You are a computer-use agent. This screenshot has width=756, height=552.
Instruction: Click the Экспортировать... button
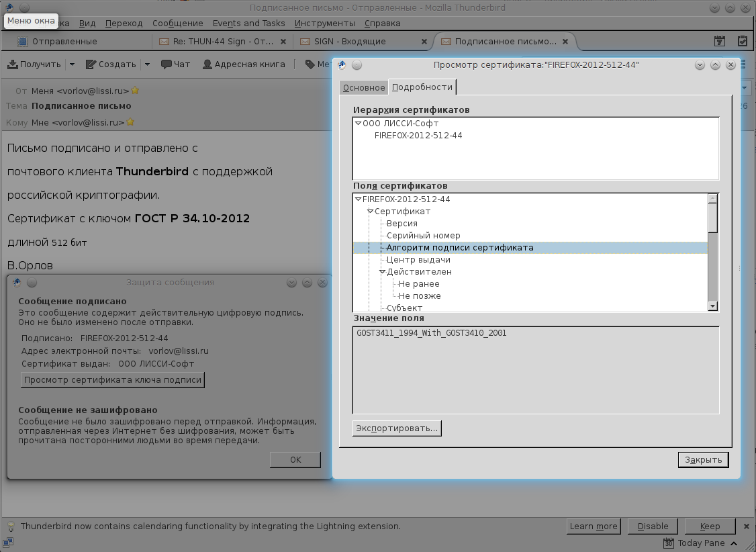397,428
